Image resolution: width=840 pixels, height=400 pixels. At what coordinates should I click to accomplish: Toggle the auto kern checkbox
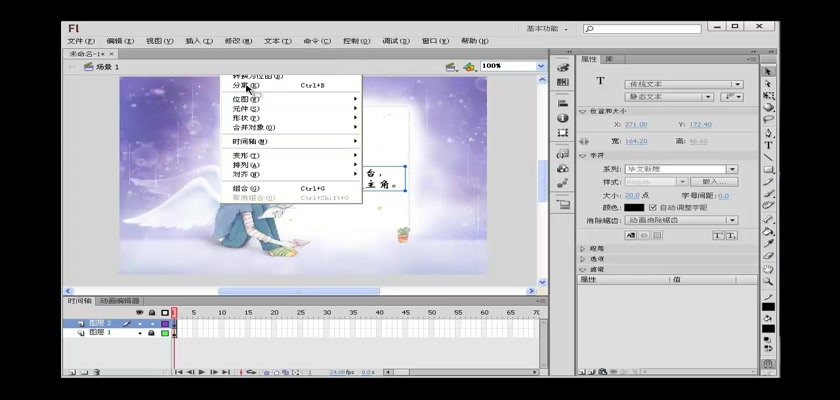(652, 207)
